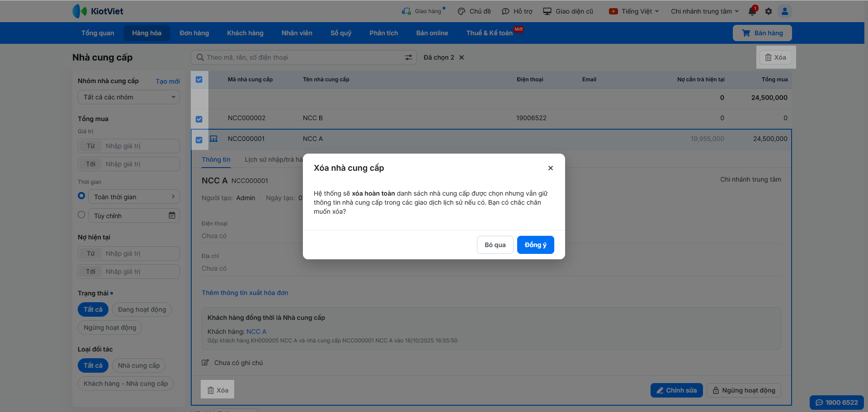The height and width of the screenshot is (412, 868).
Task: Filter partner type by Nhà cung cấp
Action: pos(139,365)
